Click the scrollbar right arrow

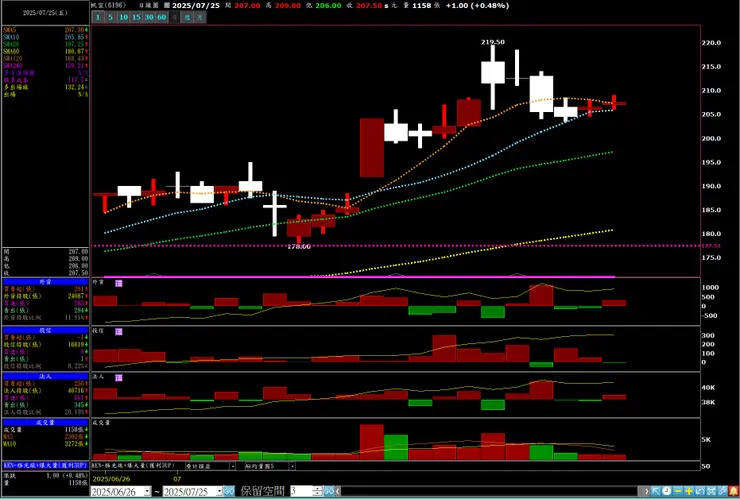point(646,491)
